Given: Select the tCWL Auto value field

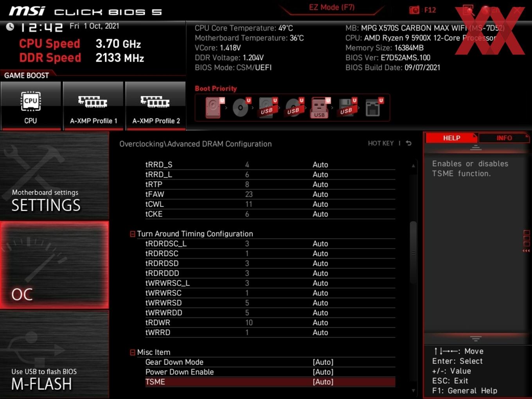Looking at the screenshot, I should [x=320, y=204].
